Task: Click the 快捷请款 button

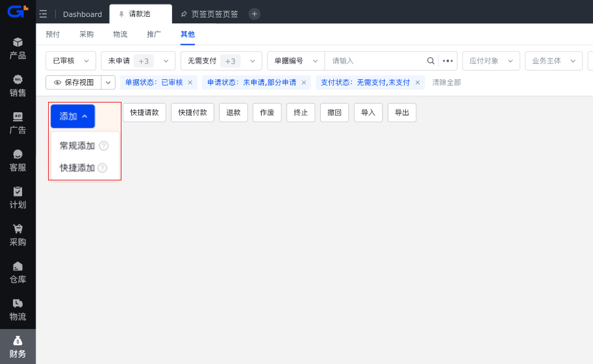Action: (x=144, y=112)
